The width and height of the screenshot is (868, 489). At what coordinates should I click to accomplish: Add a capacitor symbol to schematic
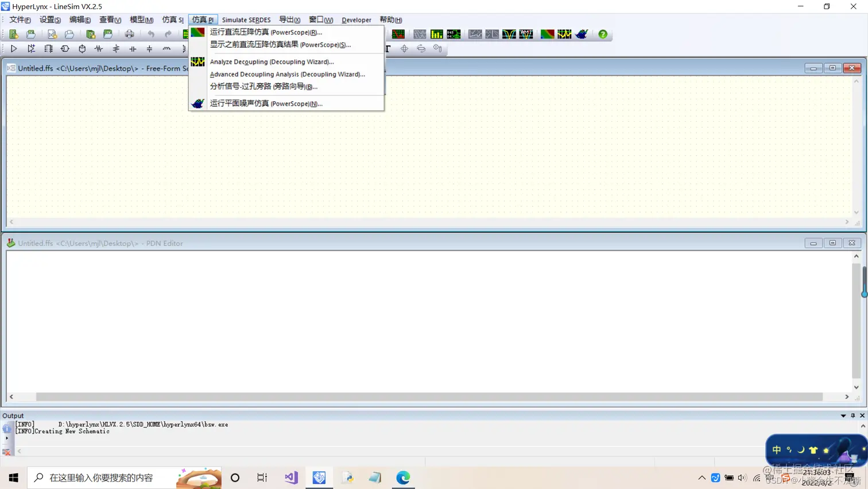[x=133, y=49]
